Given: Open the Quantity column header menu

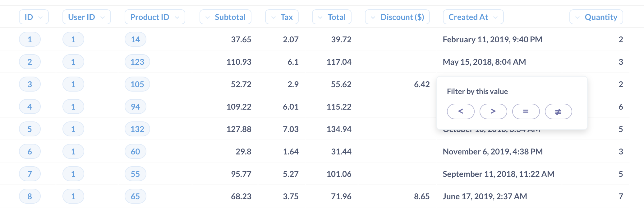Looking at the screenshot, I should point(596,17).
